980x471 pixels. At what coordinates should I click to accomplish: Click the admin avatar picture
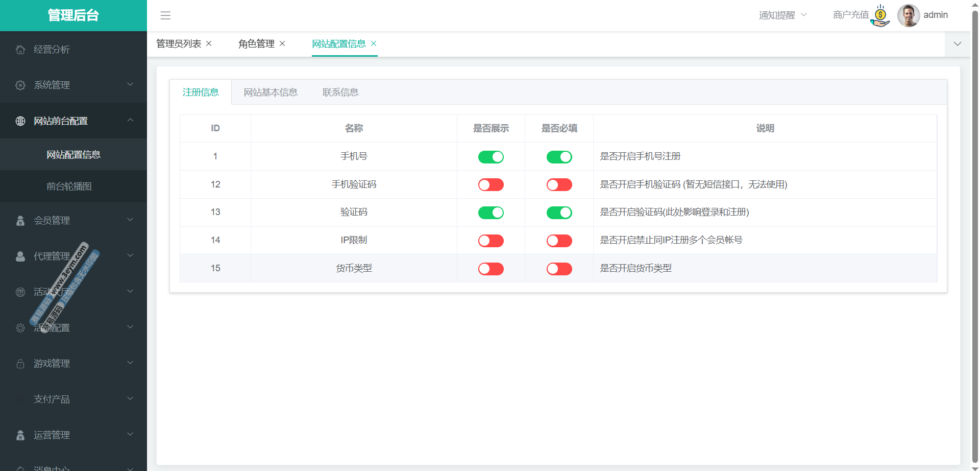[908, 15]
